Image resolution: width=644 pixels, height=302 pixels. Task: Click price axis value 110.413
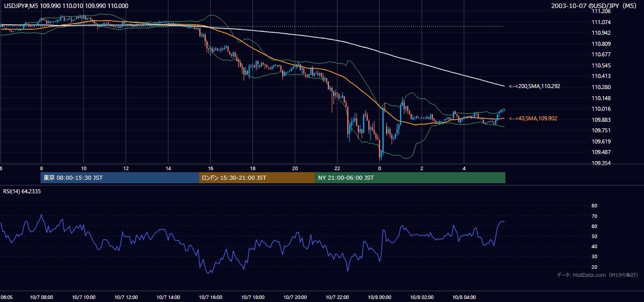coord(602,76)
